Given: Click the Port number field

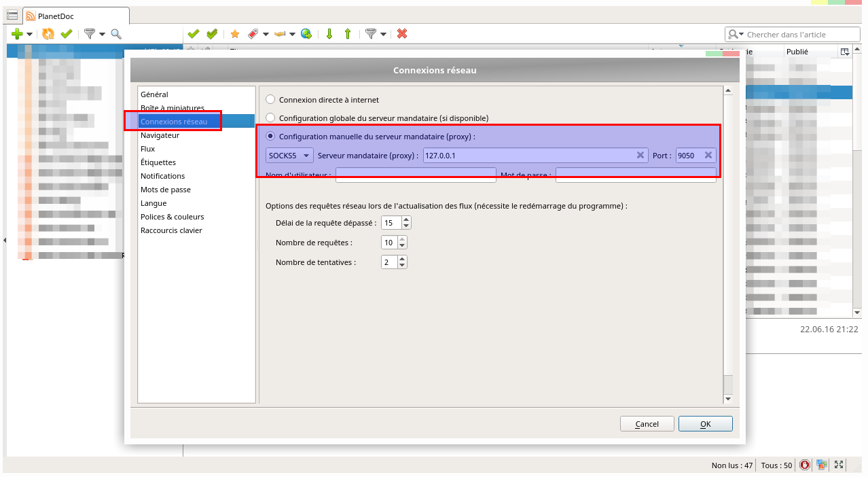Looking at the screenshot, I should point(695,156).
